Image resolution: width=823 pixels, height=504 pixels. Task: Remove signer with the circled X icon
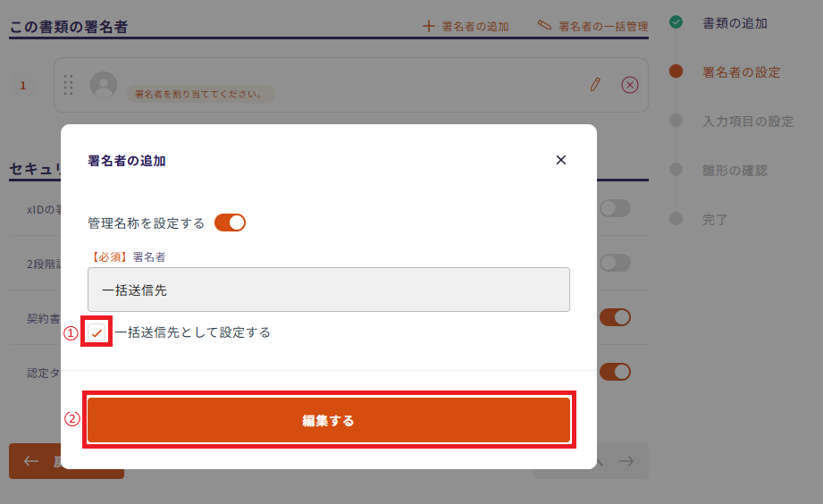coord(630,84)
